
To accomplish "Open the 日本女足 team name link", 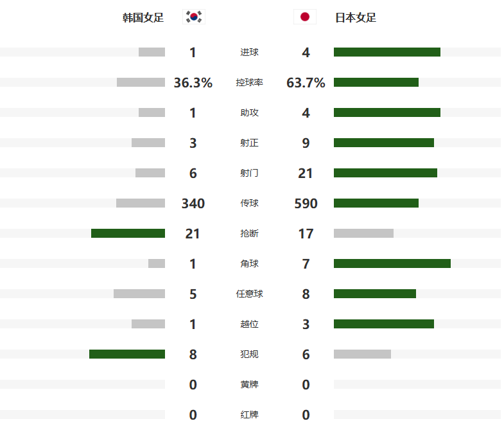I will click(356, 18).
